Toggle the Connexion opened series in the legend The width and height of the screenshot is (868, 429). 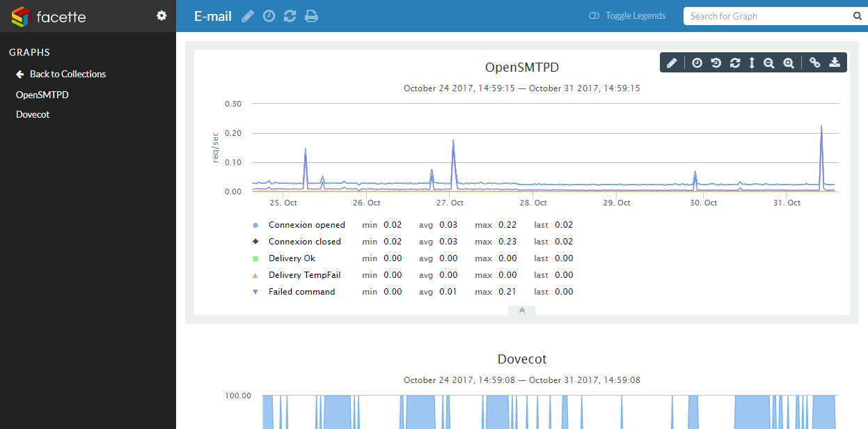[307, 225]
